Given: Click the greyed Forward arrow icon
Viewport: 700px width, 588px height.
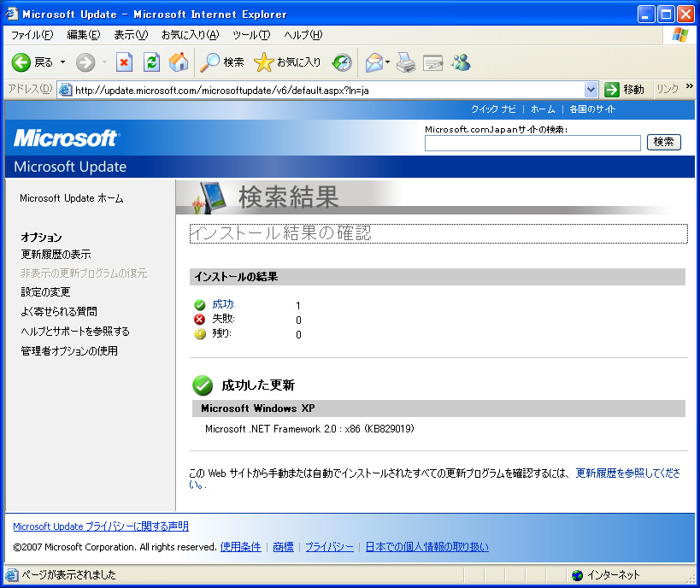Looking at the screenshot, I should (x=85, y=62).
